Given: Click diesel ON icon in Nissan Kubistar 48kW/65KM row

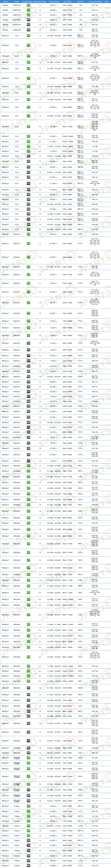Looking at the screenshot, I should [29, 20].
